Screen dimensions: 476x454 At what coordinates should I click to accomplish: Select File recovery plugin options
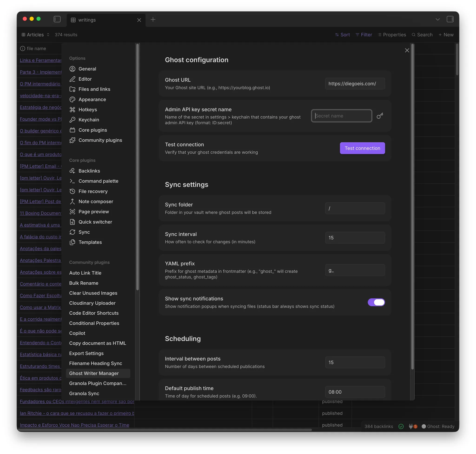(98, 191)
